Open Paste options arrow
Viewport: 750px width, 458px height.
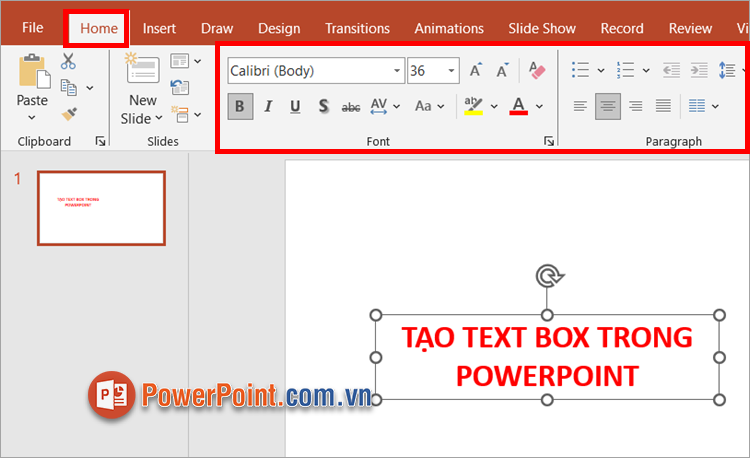pos(32,118)
